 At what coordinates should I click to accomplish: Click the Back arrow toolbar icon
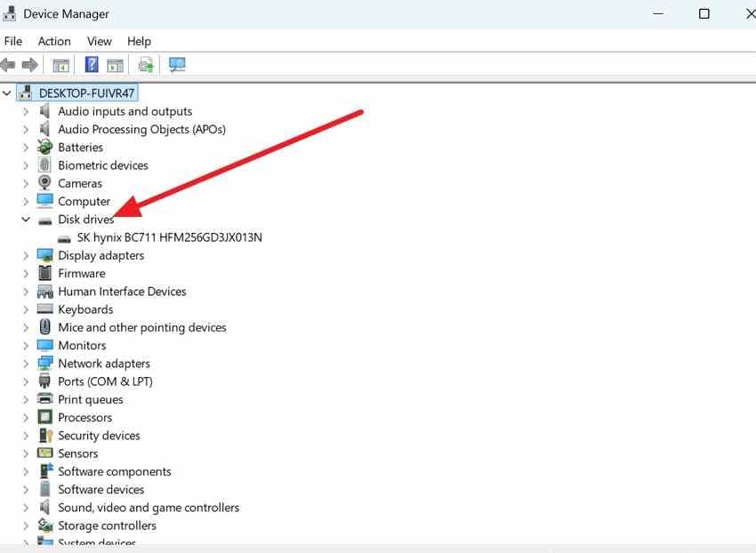point(8,65)
